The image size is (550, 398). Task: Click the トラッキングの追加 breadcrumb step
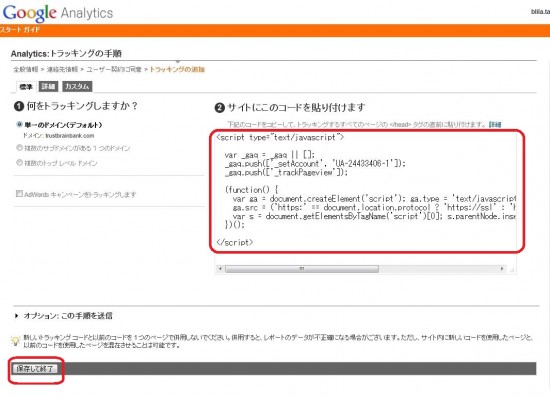[x=177, y=69]
